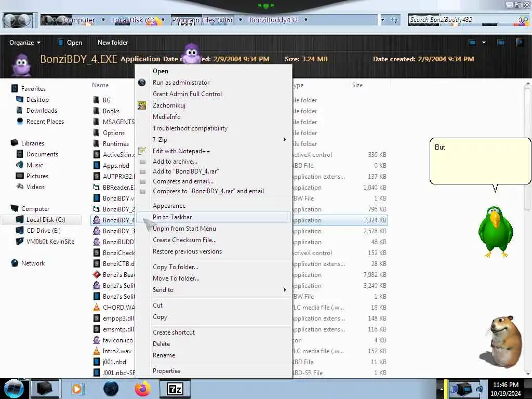Click the Open toolbar button
The height and width of the screenshot is (399, 532).
(70, 43)
